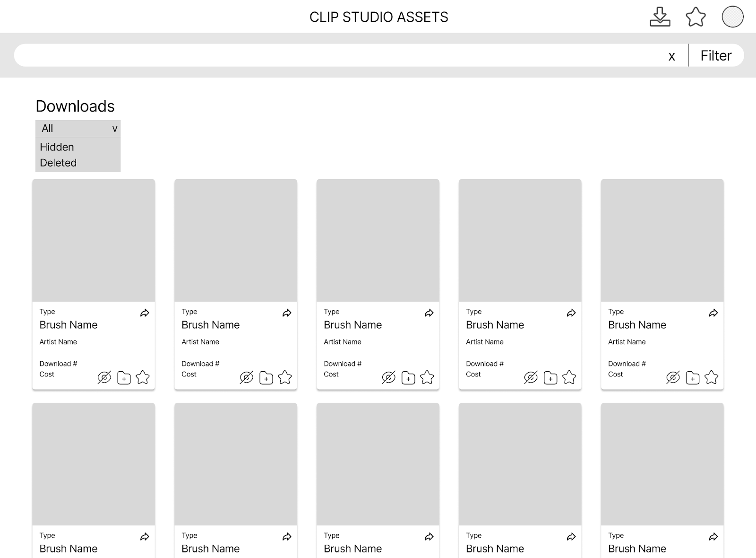Click Artist Name on the first top-row card
756x558 pixels.
pyautogui.click(x=58, y=342)
